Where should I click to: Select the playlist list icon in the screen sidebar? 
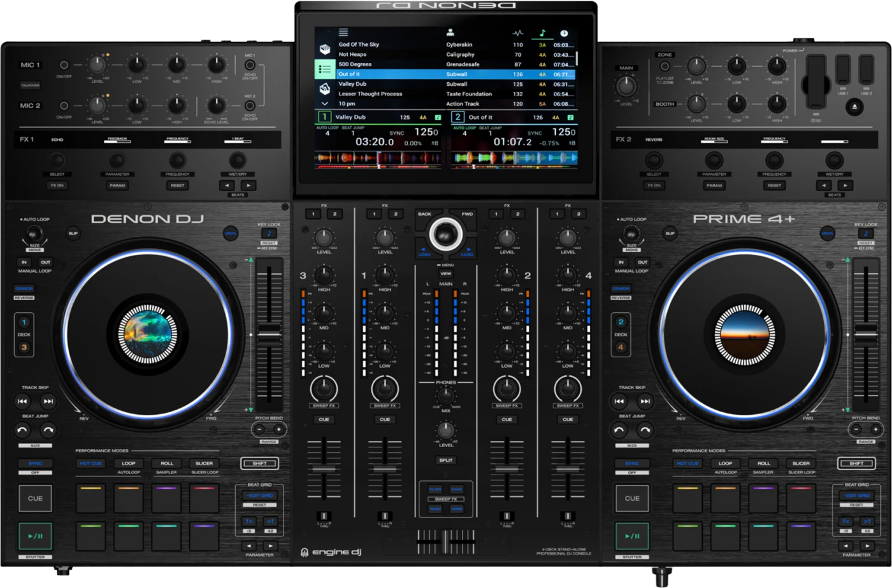(x=325, y=69)
